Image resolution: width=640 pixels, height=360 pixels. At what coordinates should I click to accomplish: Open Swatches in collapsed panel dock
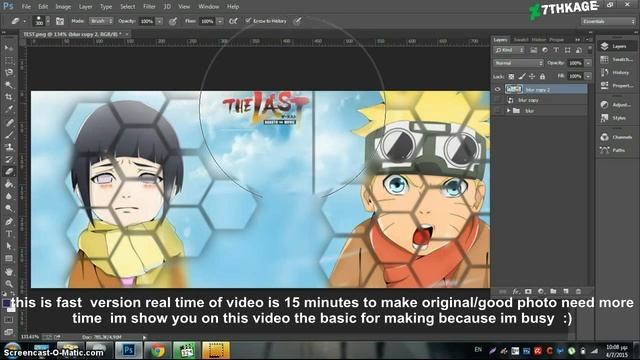point(616,60)
